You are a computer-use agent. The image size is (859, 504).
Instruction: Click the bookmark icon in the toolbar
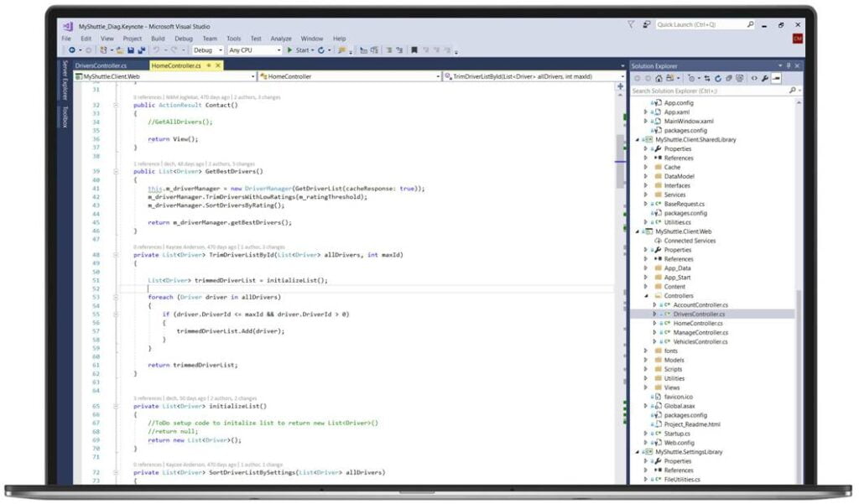(x=414, y=49)
